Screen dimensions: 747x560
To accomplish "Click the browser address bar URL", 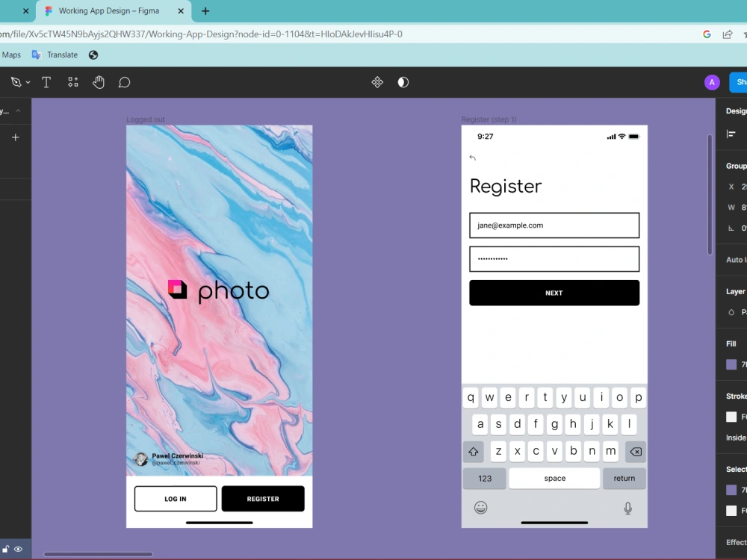I will tap(201, 34).
